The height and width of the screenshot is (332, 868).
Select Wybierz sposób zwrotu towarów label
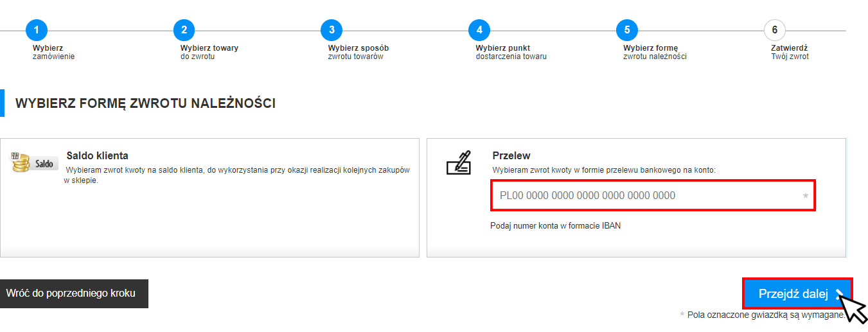pos(358,52)
